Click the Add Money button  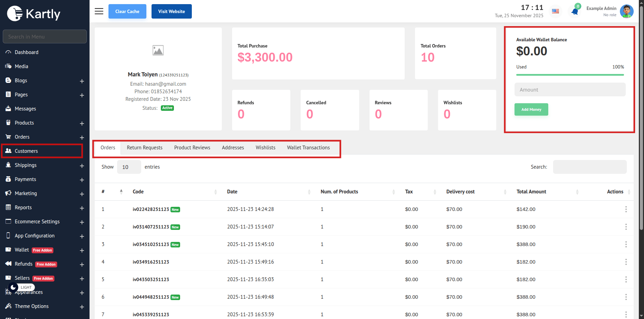click(x=531, y=109)
